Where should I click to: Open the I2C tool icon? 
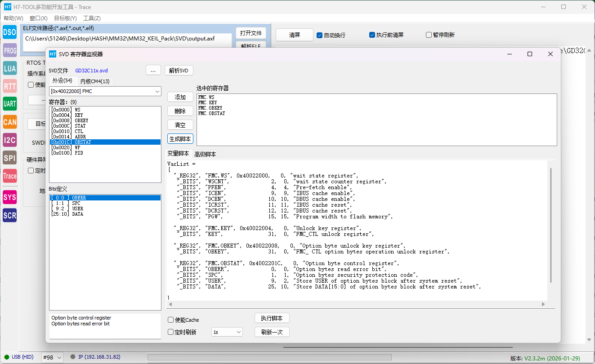pos(10,140)
